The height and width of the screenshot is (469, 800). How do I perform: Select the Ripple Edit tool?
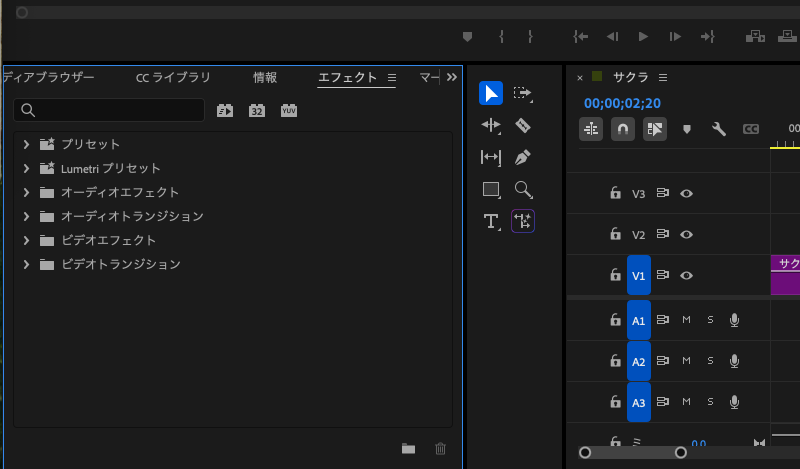490,125
